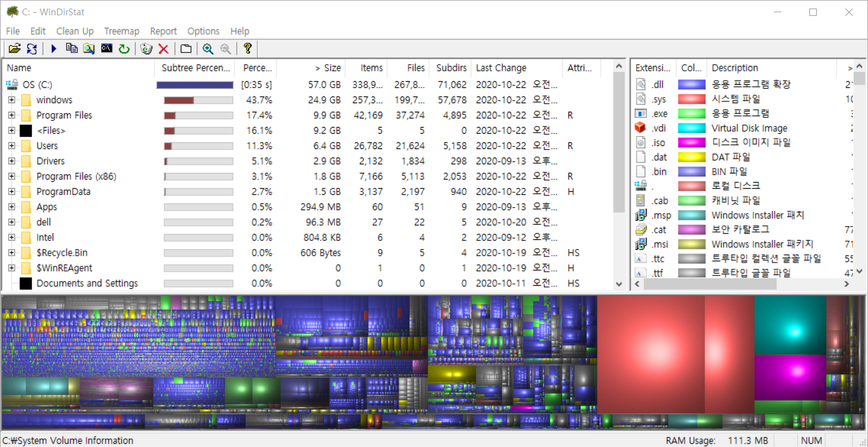Click the .iso magenta color swatch
Screen dimensions: 868x447
pos(692,142)
